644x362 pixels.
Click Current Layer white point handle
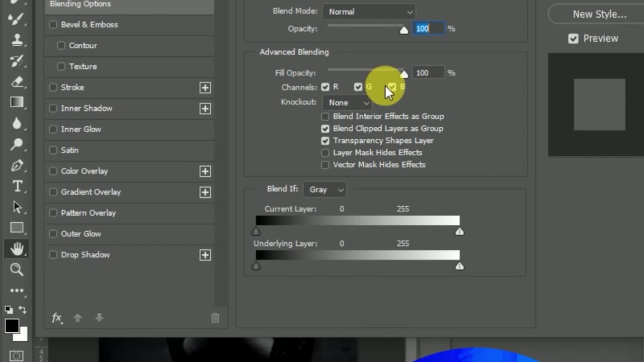[459, 232]
